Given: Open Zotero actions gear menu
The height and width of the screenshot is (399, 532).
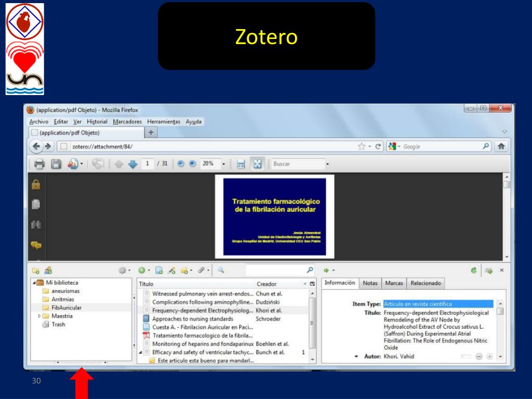Looking at the screenshot, I should [x=124, y=270].
